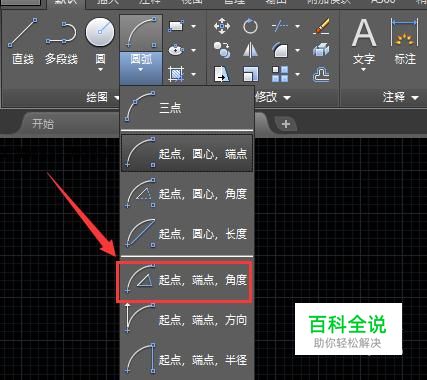Activate the Mirror tool

[x=250, y=50]
